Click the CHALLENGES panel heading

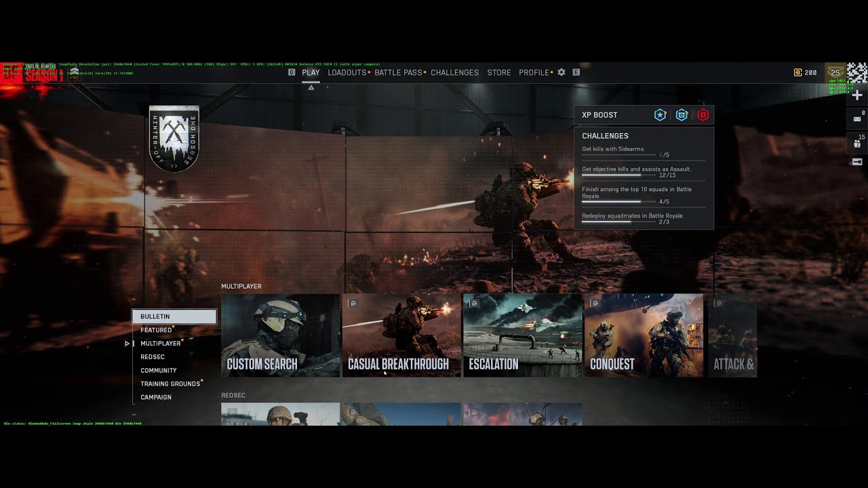click(605, 136)
